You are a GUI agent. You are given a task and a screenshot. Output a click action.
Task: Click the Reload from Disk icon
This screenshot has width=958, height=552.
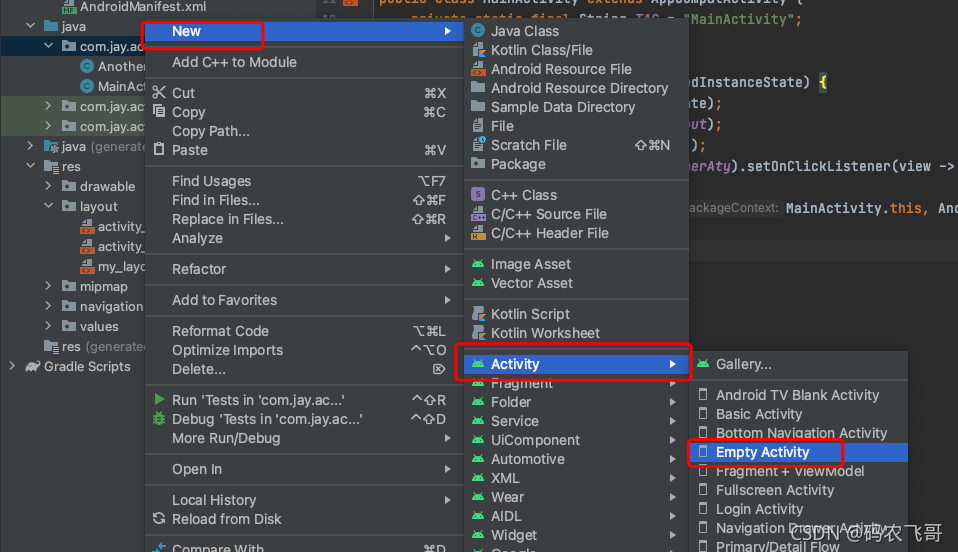[159, 519]
